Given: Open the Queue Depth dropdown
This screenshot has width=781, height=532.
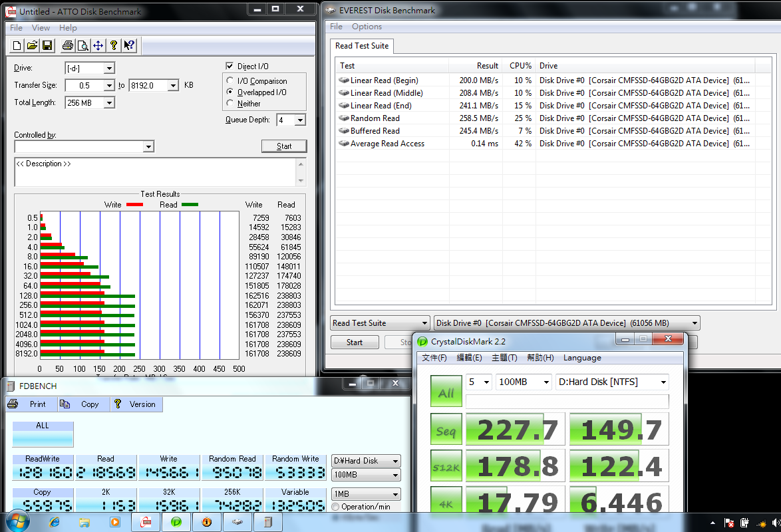Looking at the screenshot, I should [x=300, y=120].
